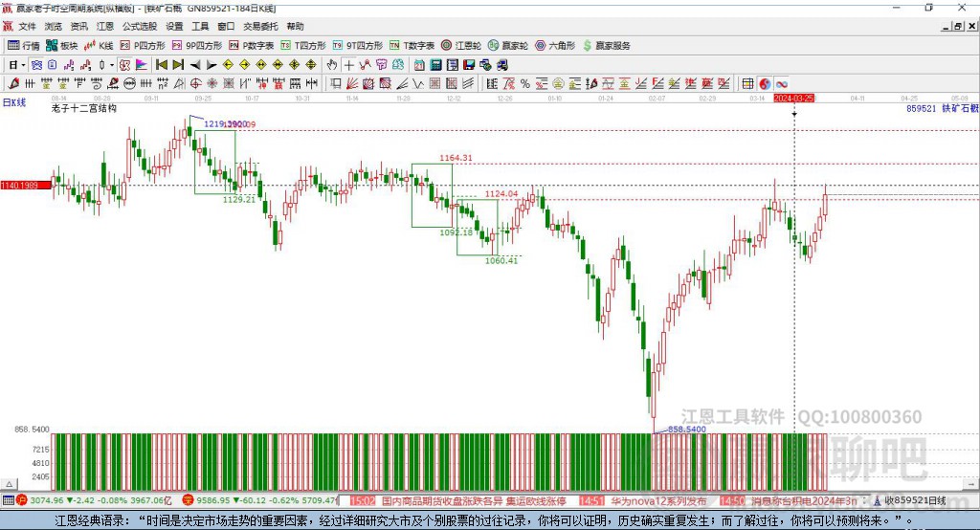The image size is (980, 530).
Task: Switch to the K线 candlestick chart
Action: pyautogui.click(x=99, y=46)
